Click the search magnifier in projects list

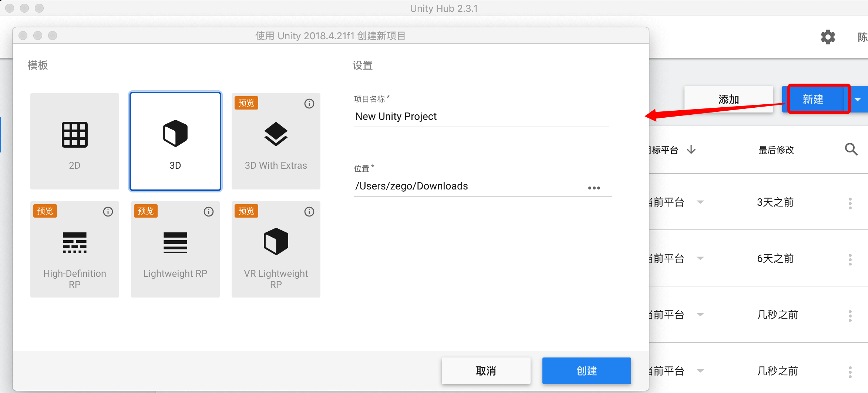click(851, 150)
